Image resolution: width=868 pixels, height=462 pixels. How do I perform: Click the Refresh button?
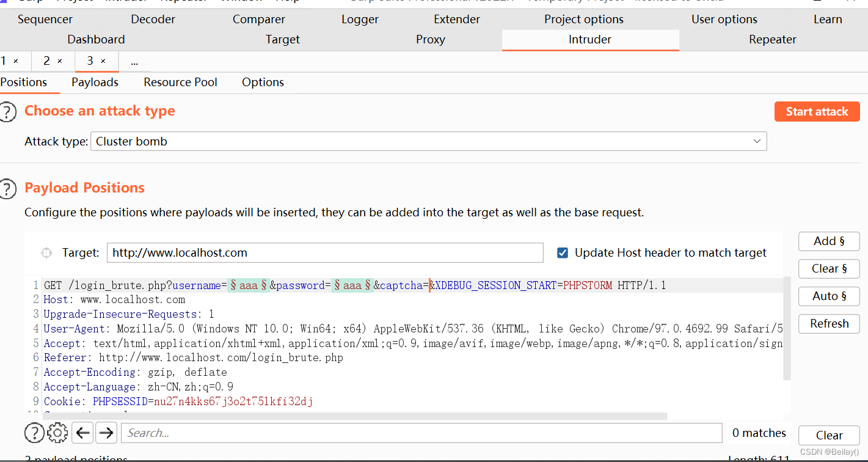[829, 323]
